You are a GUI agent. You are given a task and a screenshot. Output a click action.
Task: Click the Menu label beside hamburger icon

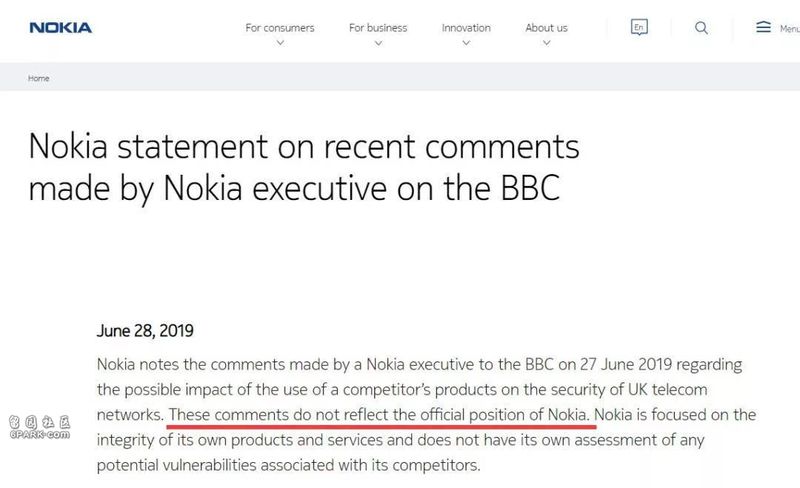tap(789, 29)
